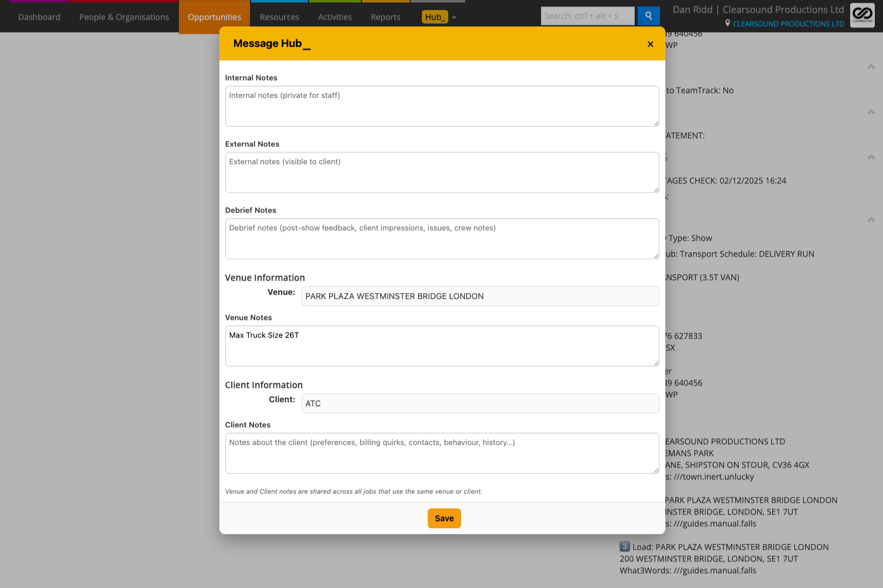Select the Opportunities tab

(x=214, y=16)
